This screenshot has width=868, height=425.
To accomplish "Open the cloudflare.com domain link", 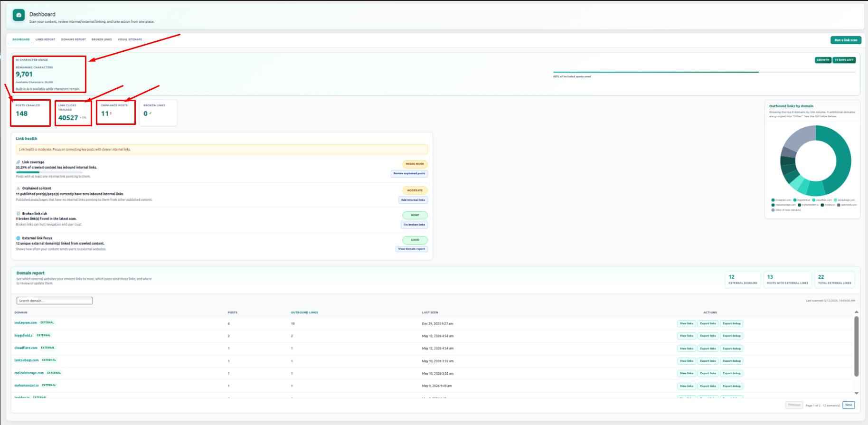I will 26,348.
